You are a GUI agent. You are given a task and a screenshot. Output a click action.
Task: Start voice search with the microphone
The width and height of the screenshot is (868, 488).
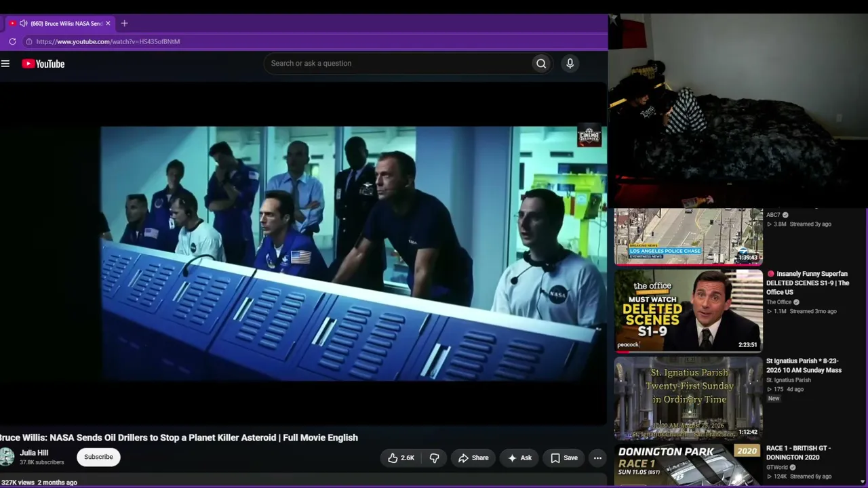[570, 64]
